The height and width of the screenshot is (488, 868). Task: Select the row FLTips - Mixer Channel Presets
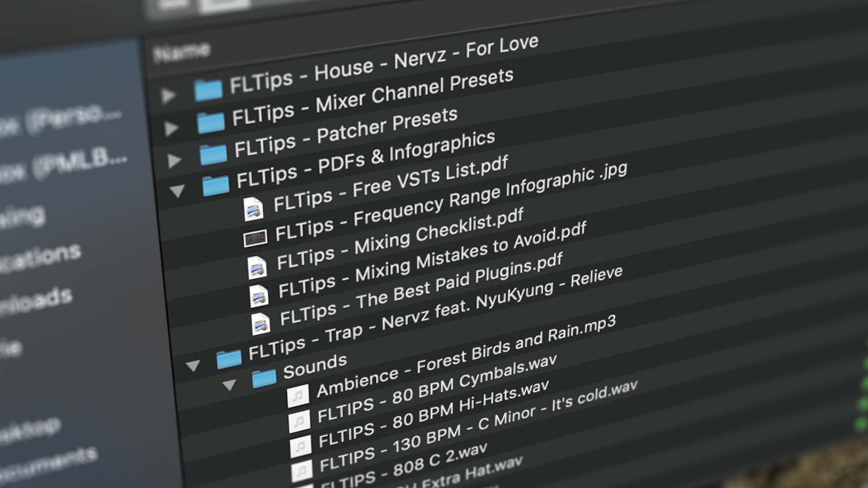(x=373, y=97)
